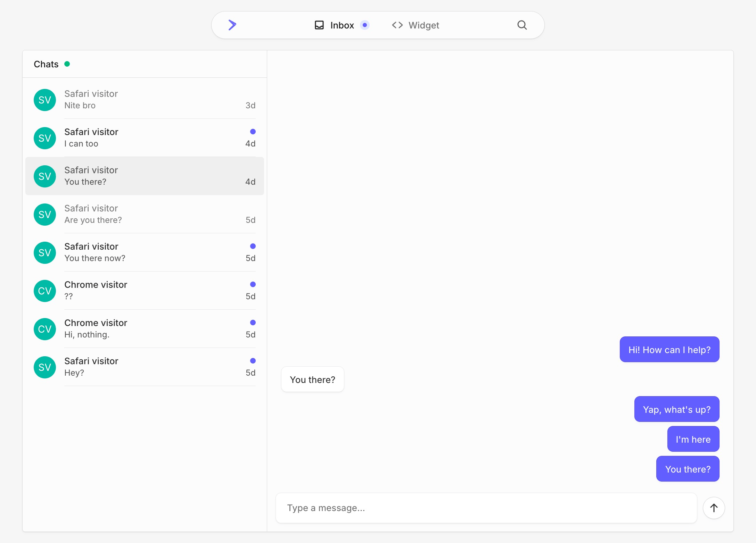
Task: Click the 'I'm here' message bubble
Action: click(693, 439)
